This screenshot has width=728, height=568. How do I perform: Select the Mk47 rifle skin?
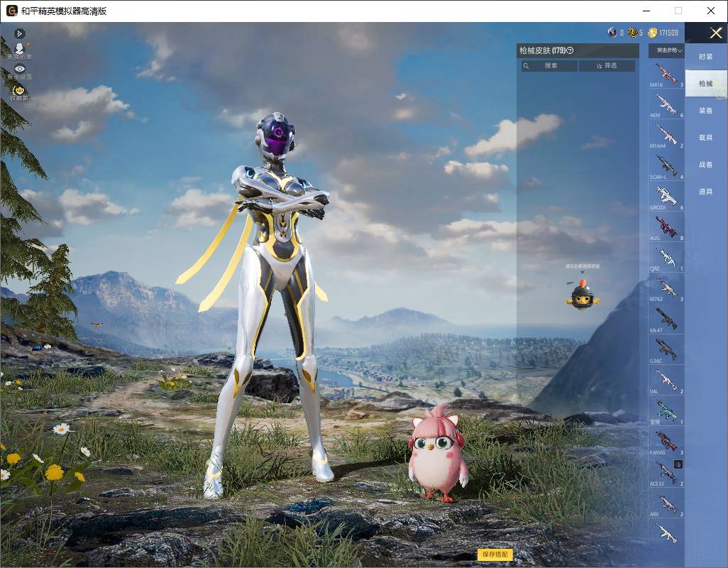(x=666, y=319)
